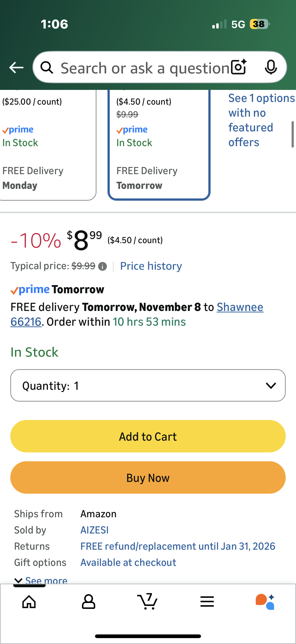The width and height of the screenshot is (296, 644).
Task: Open the account profile tab
Action: [x=89, y=602]
